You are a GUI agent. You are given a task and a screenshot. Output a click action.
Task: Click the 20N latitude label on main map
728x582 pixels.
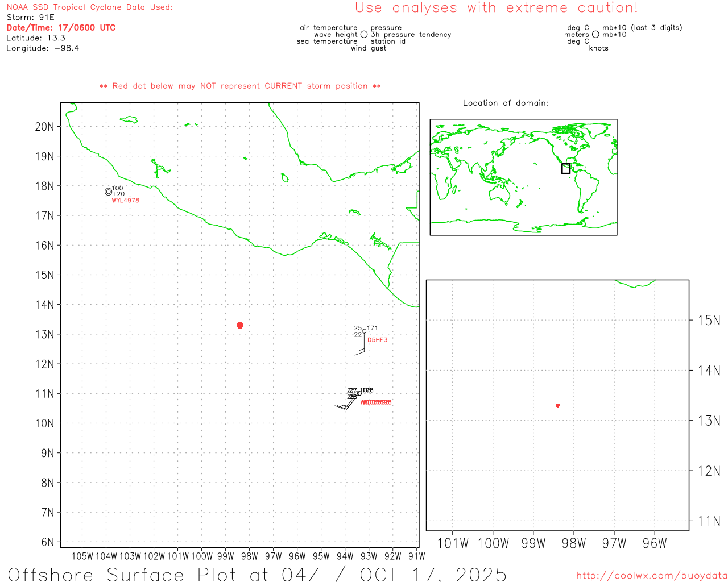click(x=44, y=127)
